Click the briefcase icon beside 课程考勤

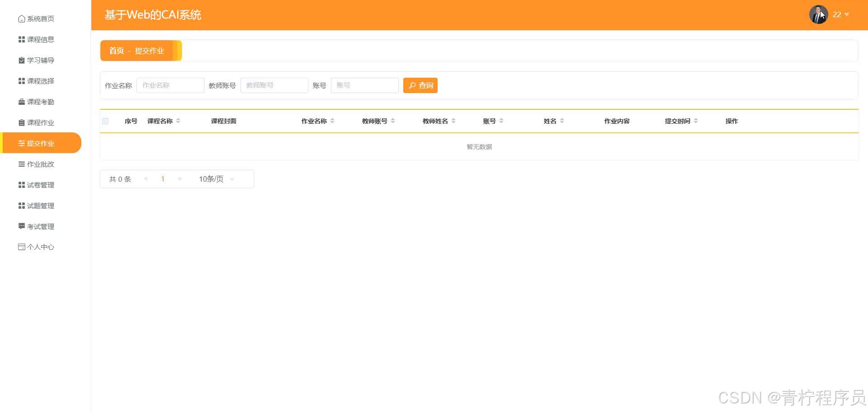pos(21,102)
